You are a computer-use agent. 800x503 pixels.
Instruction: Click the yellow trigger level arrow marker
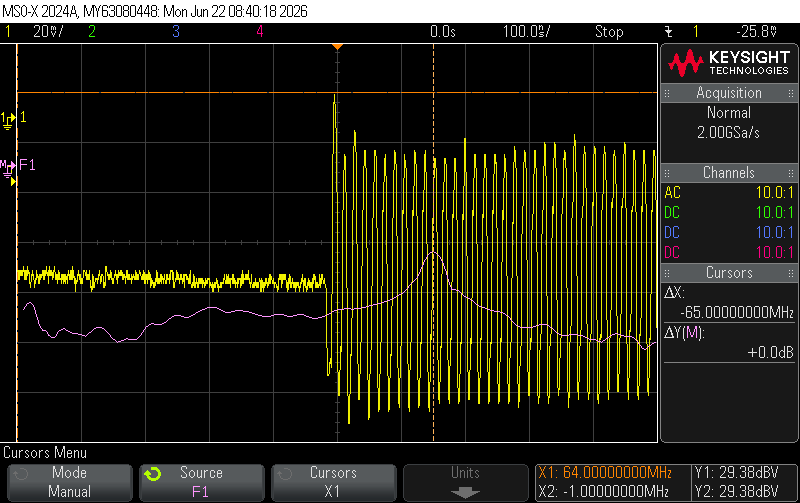[14, 182]
